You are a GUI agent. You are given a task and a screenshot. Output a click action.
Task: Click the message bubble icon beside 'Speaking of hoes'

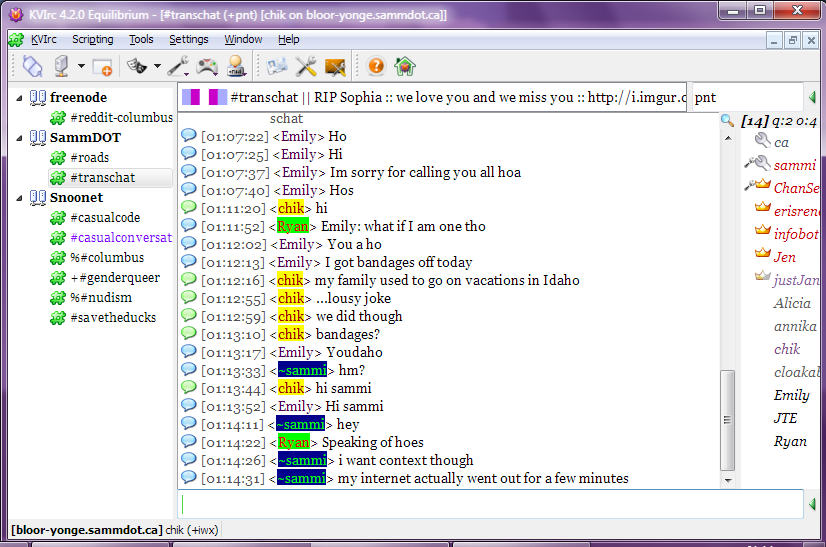click(189, 441)
